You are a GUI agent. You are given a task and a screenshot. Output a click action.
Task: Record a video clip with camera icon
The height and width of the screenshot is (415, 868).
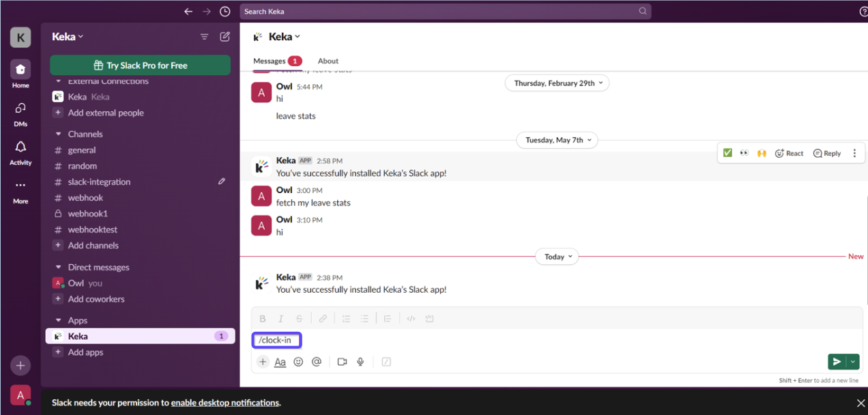coord(342,362)
